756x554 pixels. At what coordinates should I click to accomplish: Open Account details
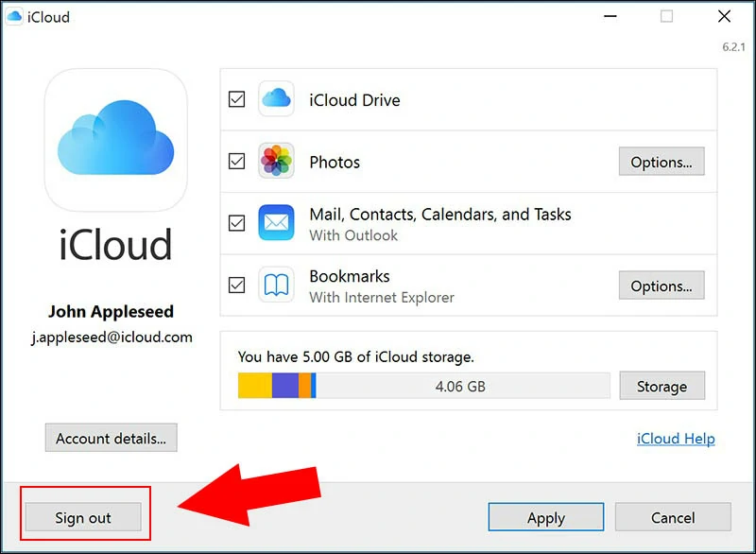pyautogui.click(x=111, y=438)
